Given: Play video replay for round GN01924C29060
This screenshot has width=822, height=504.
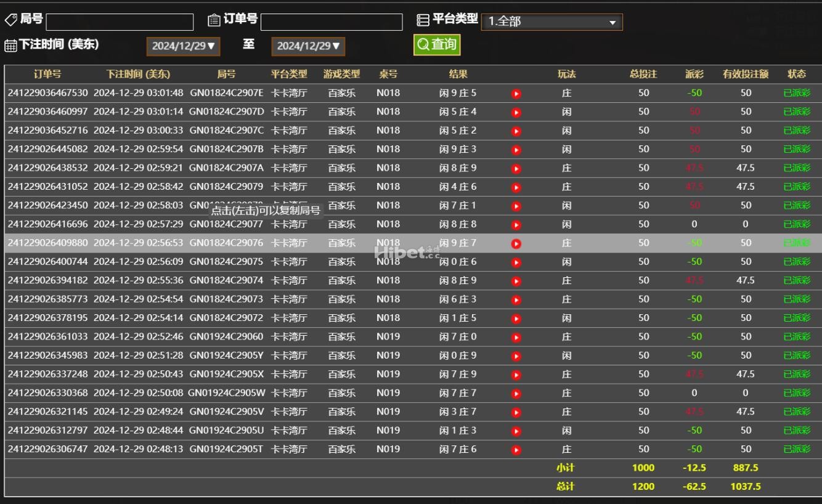Looking at the screenshot, I should point(516,337).
